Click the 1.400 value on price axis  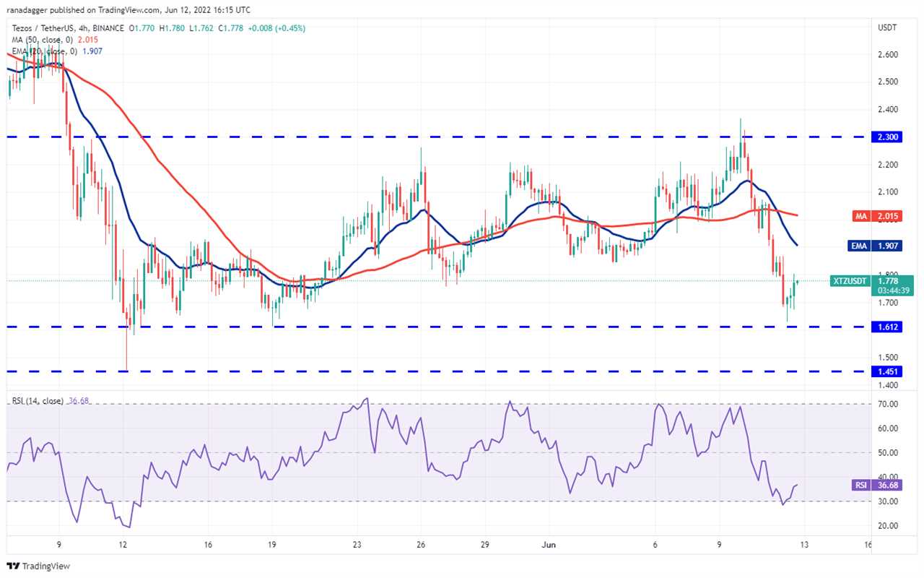887,385
